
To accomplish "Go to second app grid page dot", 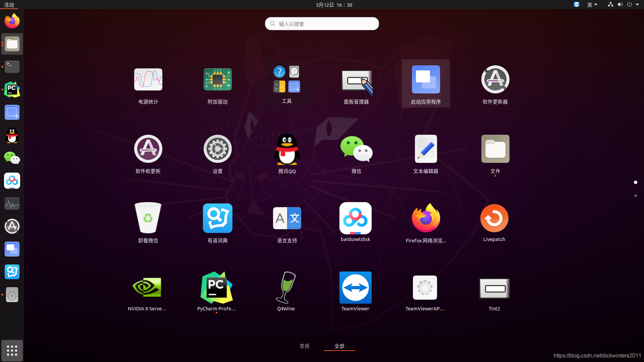I will pyautogui.click(x=635, y=196).
